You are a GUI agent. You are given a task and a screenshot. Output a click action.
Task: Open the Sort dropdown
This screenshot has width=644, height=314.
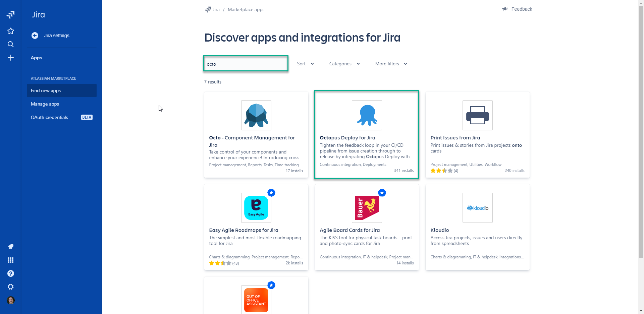[305, 64]
